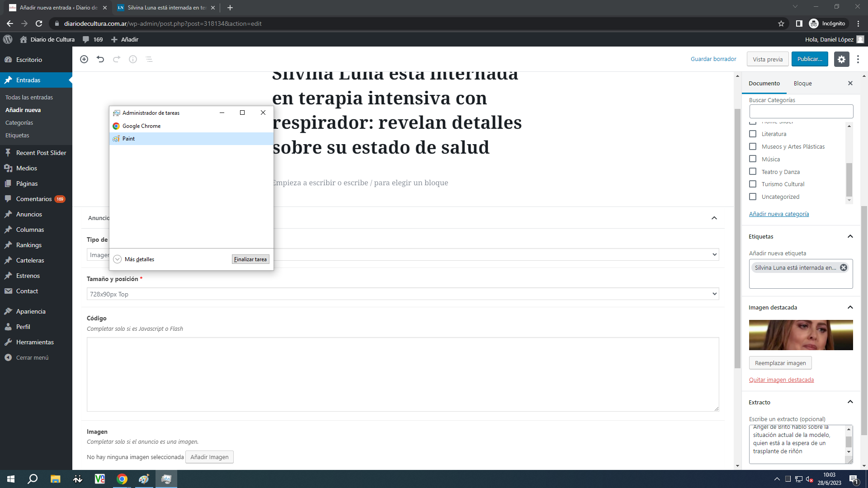Open Windows search from taskbar
Viewport: 868px width, 488px height.
[33, 479]
